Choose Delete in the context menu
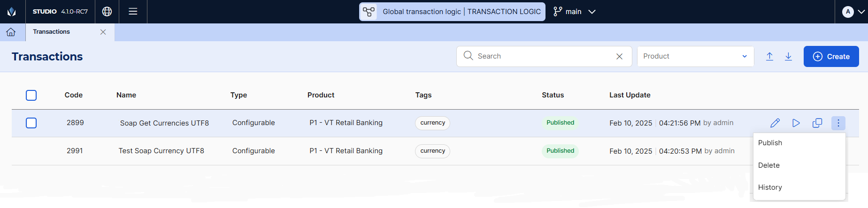The image size is (868, 208). pos(768,165)
